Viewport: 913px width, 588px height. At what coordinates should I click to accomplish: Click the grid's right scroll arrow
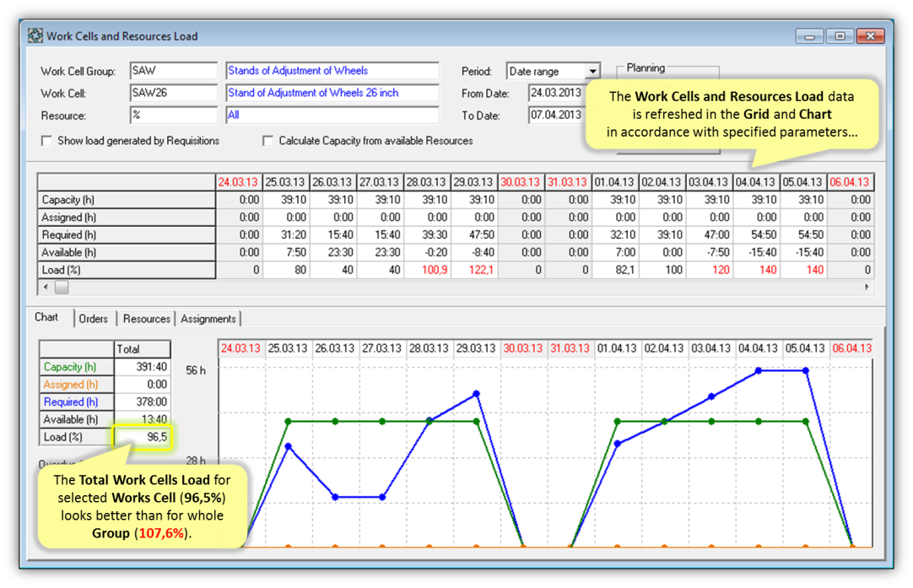[x=867, y=287]
